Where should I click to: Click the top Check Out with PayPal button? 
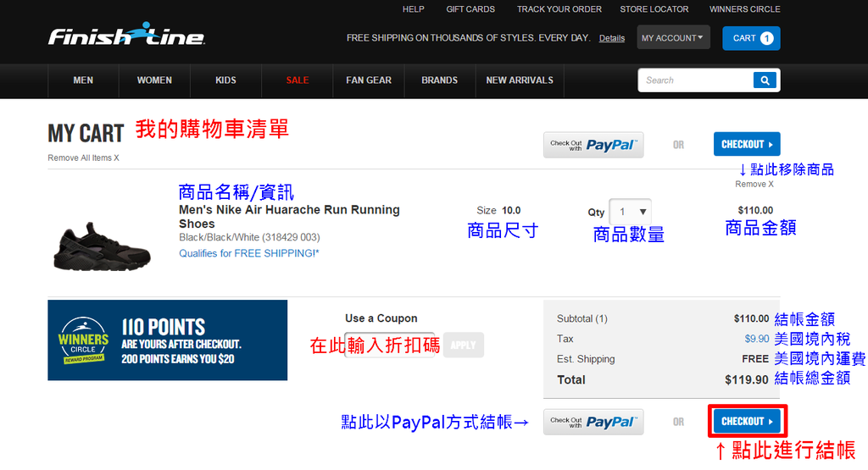click(593, 145)
